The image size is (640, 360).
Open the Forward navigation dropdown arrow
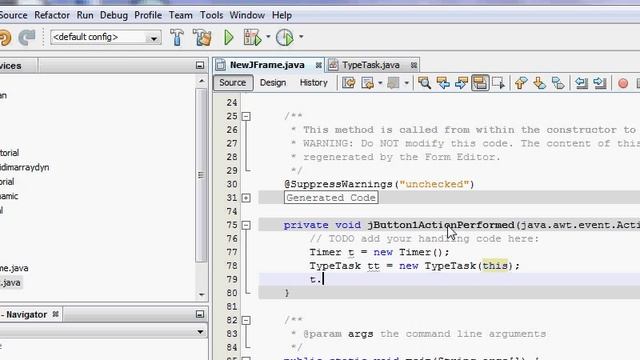(407, 83)
